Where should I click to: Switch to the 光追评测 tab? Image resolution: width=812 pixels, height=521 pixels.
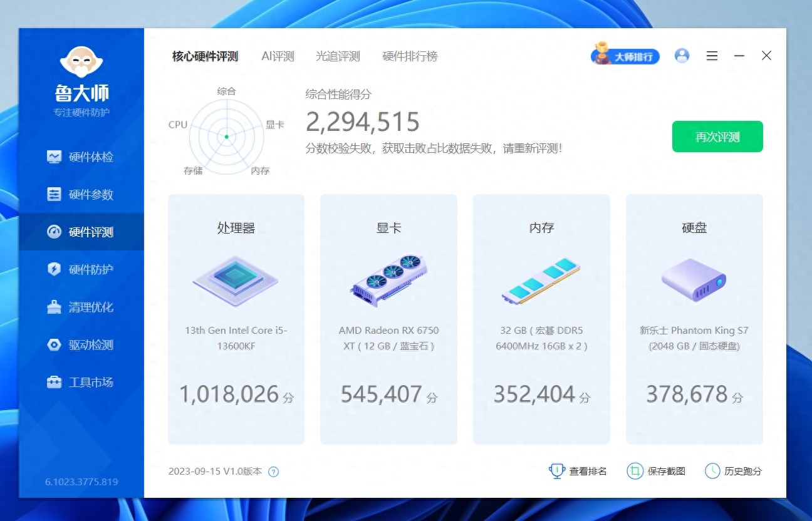click(x=338, y=56)
